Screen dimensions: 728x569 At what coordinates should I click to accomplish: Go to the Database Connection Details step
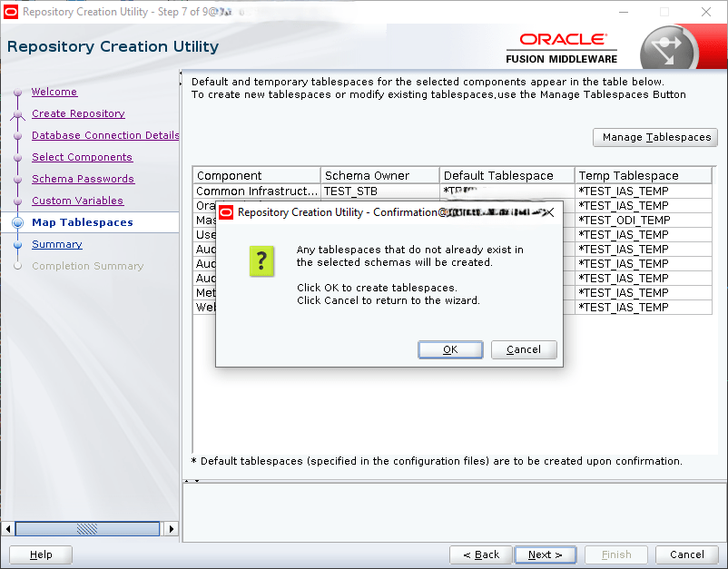click(x=105, y=135)
